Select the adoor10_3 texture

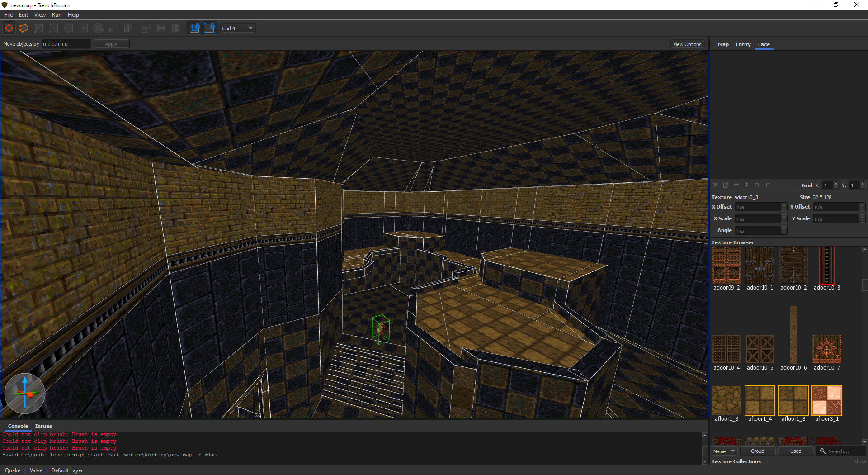[827, 266]
